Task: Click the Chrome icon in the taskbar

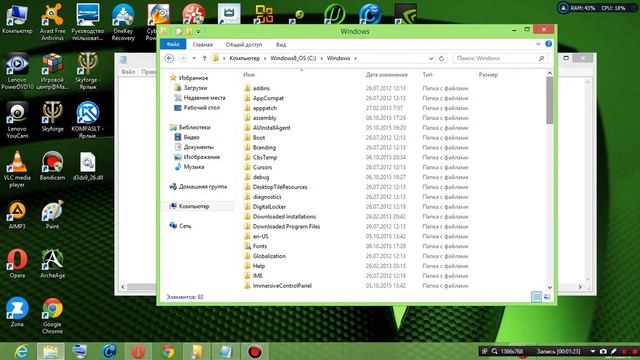Action: 167,351
